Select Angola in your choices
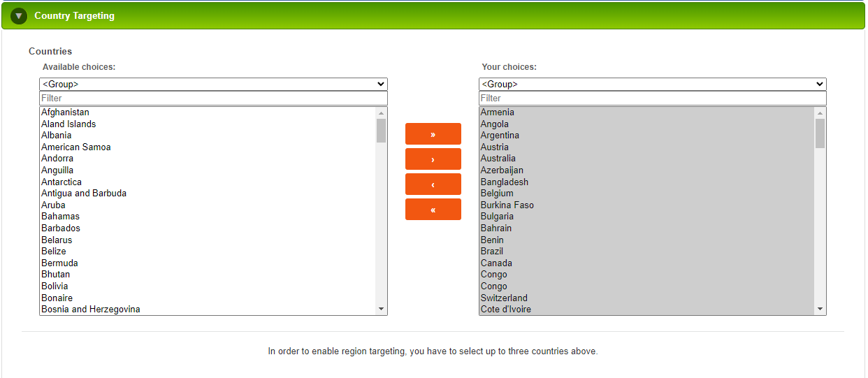 647,124
